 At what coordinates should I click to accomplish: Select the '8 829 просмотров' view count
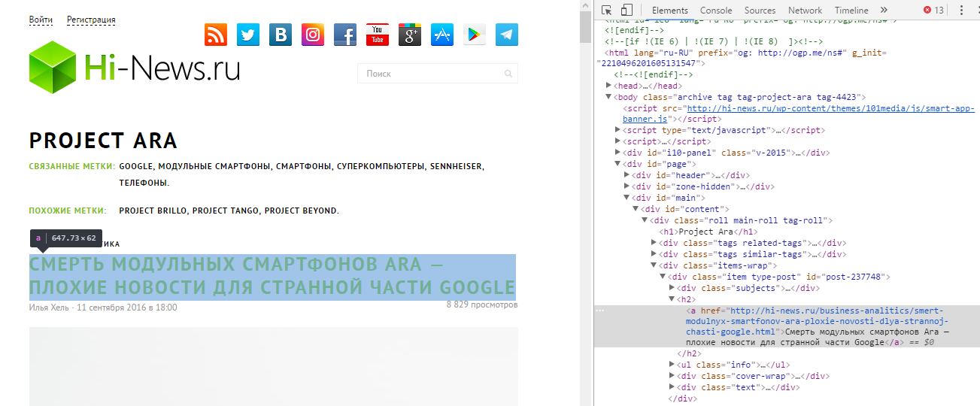point(482,305)
